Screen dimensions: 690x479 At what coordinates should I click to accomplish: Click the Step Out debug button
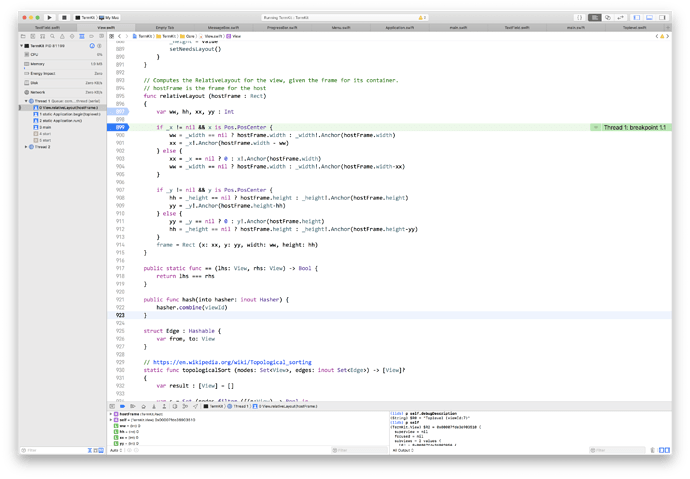[164, 406]
